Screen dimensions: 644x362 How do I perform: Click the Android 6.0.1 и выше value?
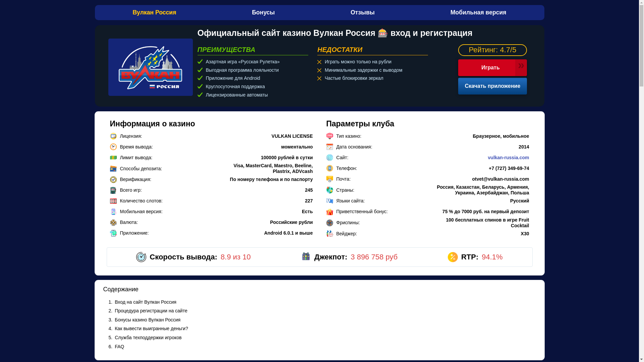pyautogui.click(x=288, y=233)
